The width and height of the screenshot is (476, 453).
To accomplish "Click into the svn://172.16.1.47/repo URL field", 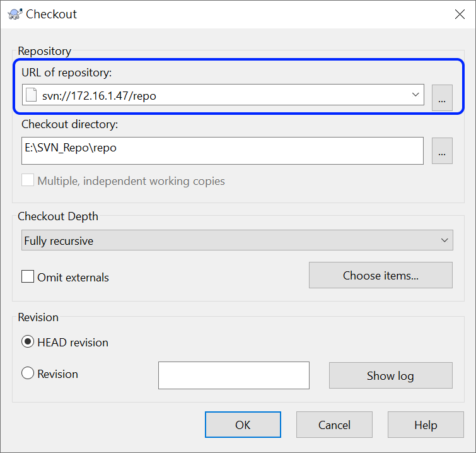I will (x=223, y=95).
